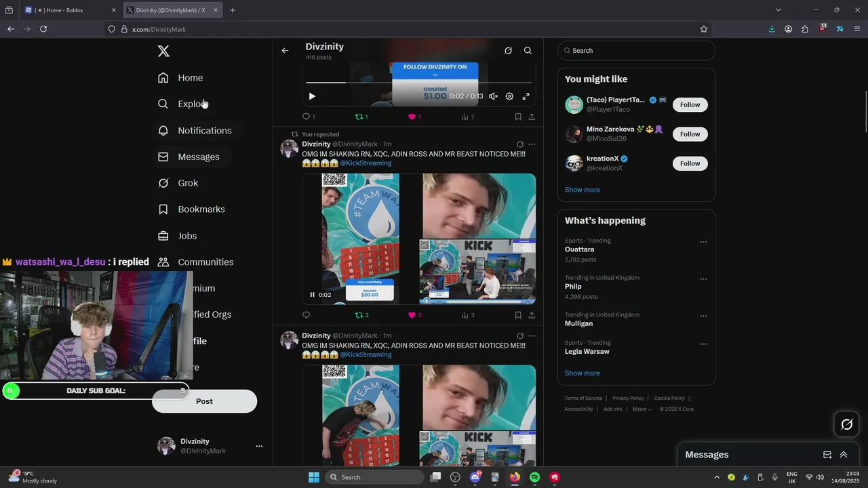Image resolution: width=868 pixels, height=488 pixels.
Task: Open Jobs in X sidebar
Action: coord(178,236)
